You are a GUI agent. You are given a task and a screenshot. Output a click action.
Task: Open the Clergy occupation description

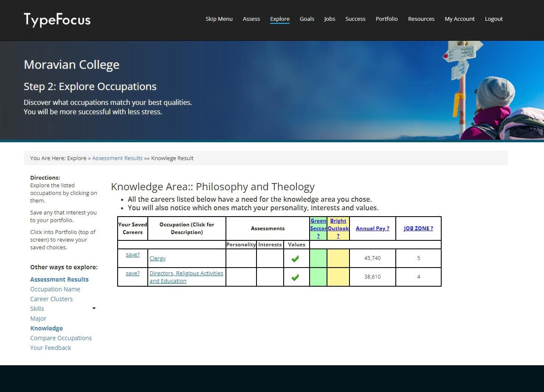[x=158, y=259]
